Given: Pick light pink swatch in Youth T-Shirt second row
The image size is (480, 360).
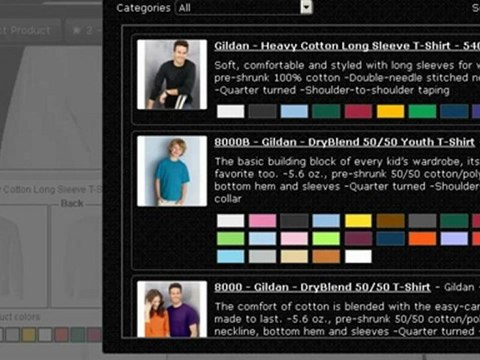Looking at the screenshot, I should tap(294, 239).
